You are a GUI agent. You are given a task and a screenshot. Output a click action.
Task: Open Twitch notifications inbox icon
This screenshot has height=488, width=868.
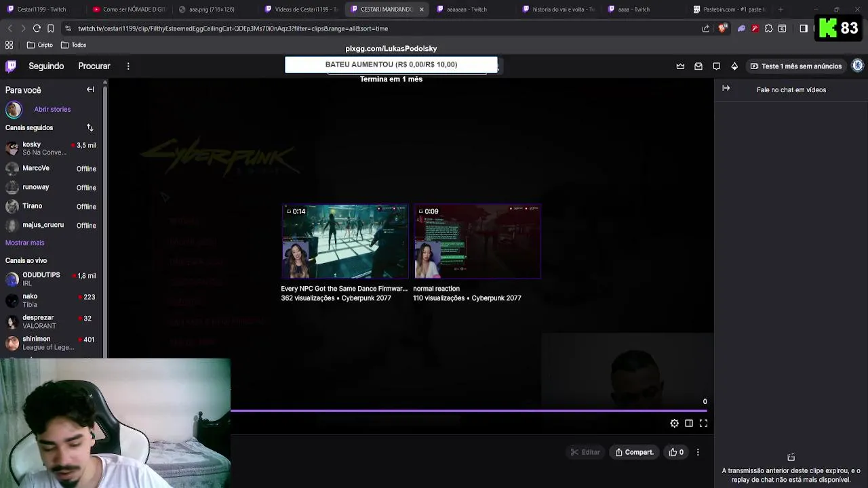pos(698,66)
